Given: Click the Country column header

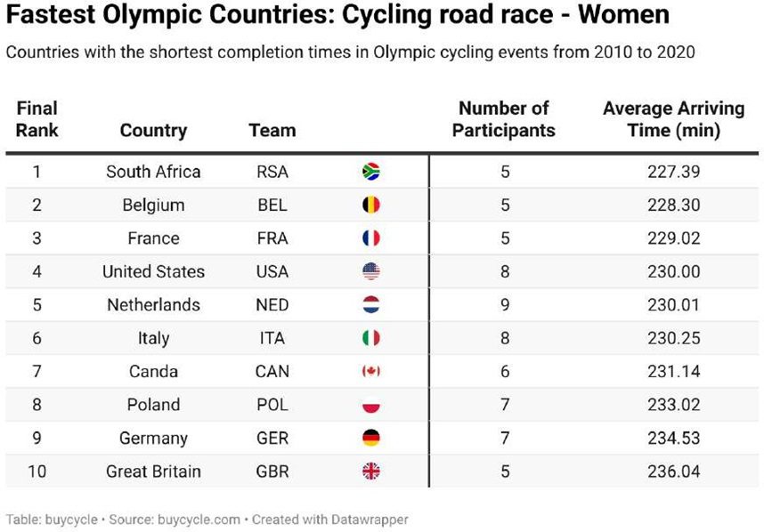Looking at the screenshot, I should (x=153, y=131).
